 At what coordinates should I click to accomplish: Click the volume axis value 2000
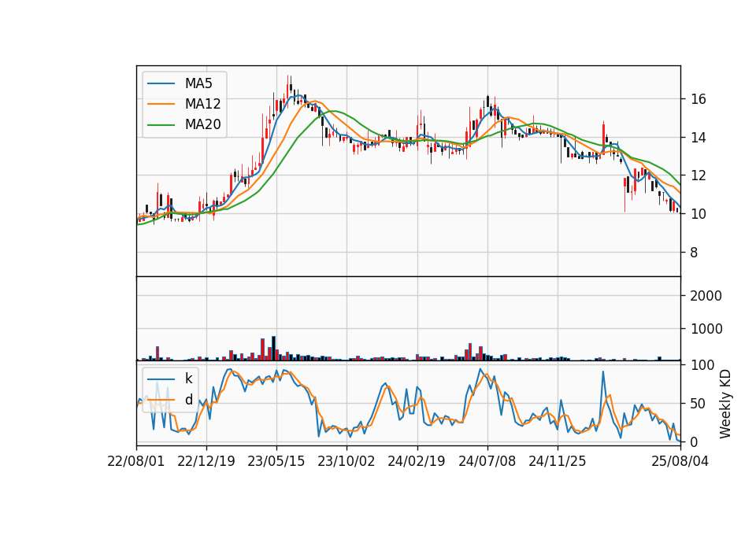click(706, 296)
